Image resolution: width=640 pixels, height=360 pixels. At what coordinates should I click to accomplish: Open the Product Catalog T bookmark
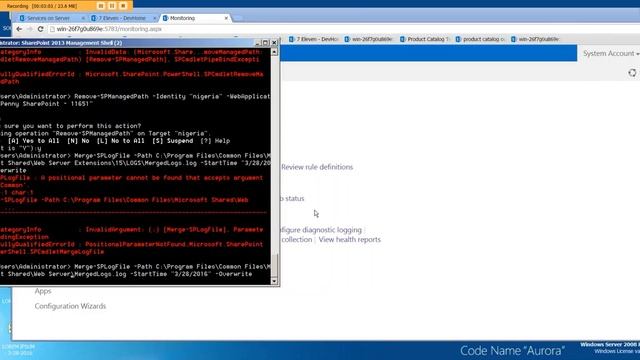point(424,39)
